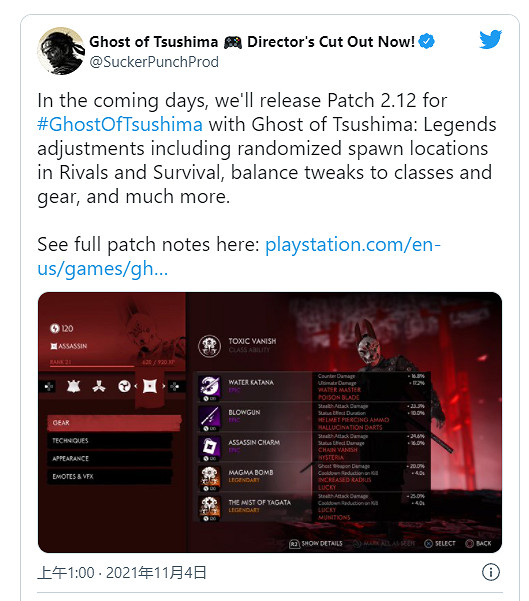529x601 pixels.
Task: Click the tweet timestamp 上午1:00
Action: [66, 573]
